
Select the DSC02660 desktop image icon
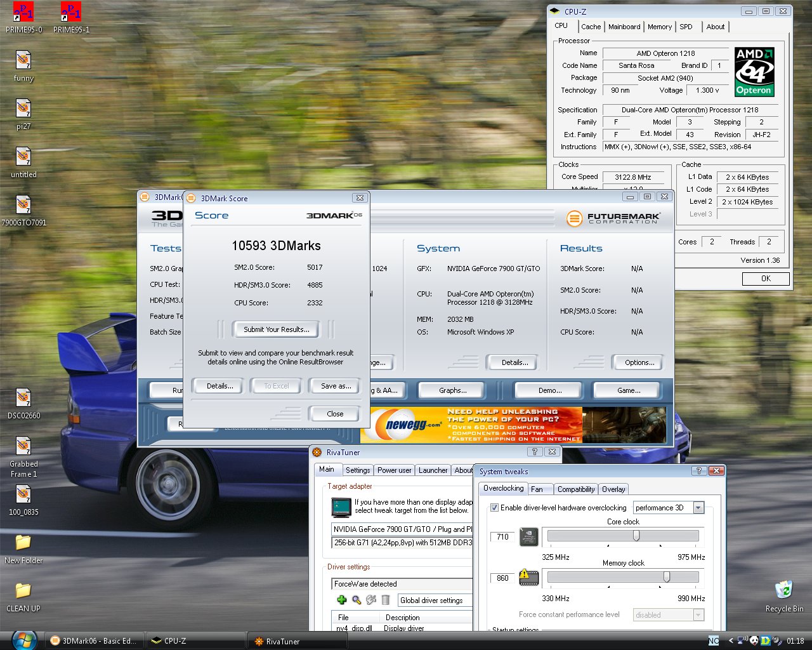click(23, 404)
